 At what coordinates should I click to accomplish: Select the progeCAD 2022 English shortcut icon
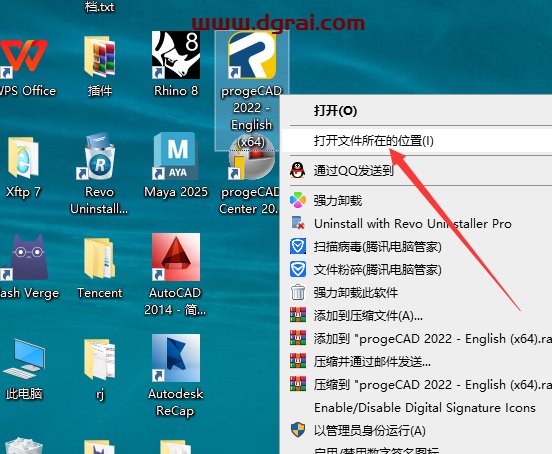click(x=252, y=55)
